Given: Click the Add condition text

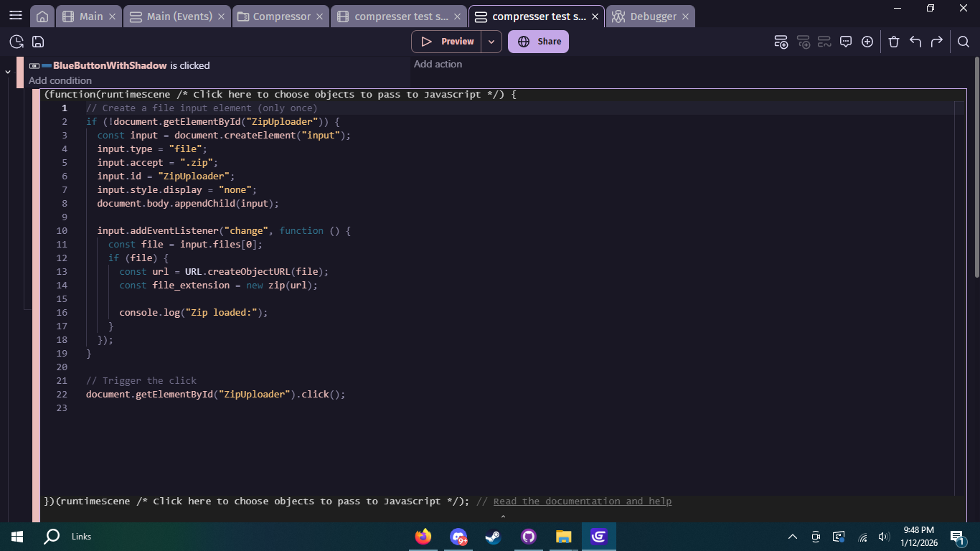Looking at the screenshot, I should [60, 80].
